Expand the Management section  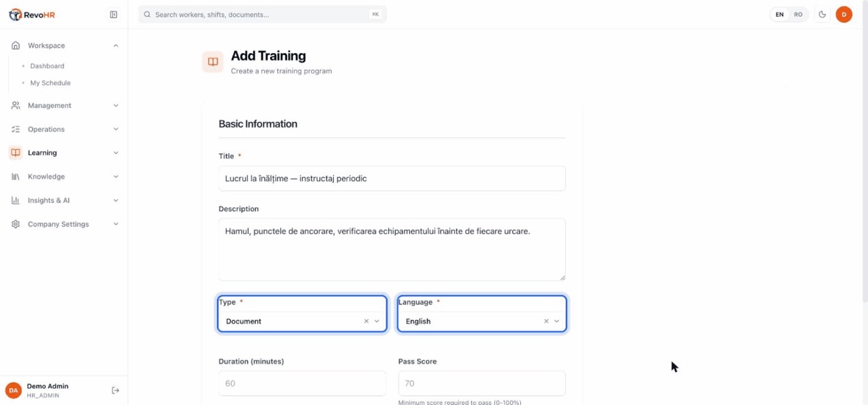[64, 106]
